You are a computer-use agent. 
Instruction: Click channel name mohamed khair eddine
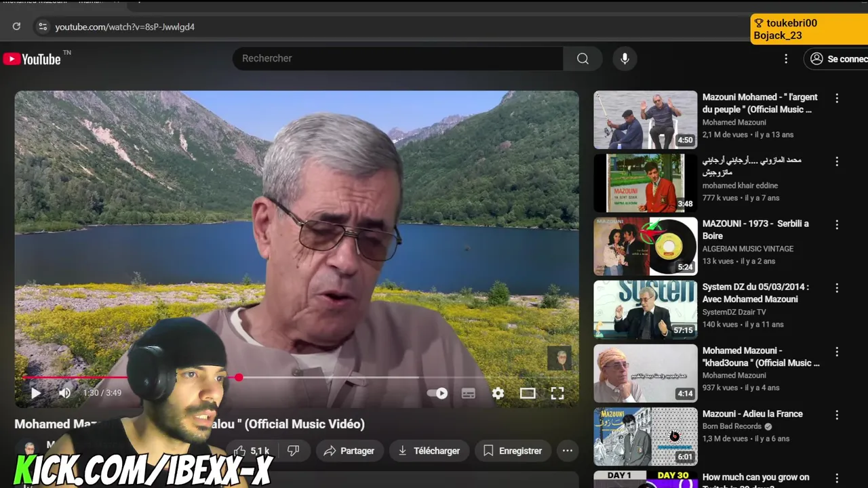coord(740,185)
